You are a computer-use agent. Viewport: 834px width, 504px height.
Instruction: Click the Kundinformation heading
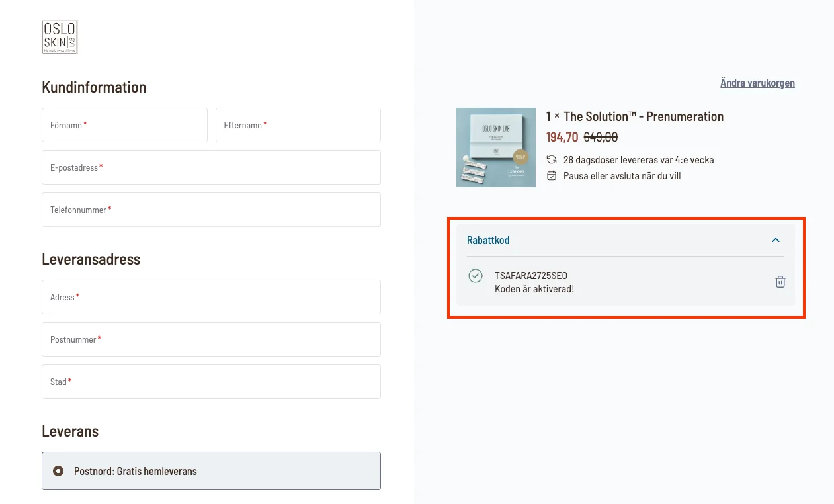[x=94, y=87]
